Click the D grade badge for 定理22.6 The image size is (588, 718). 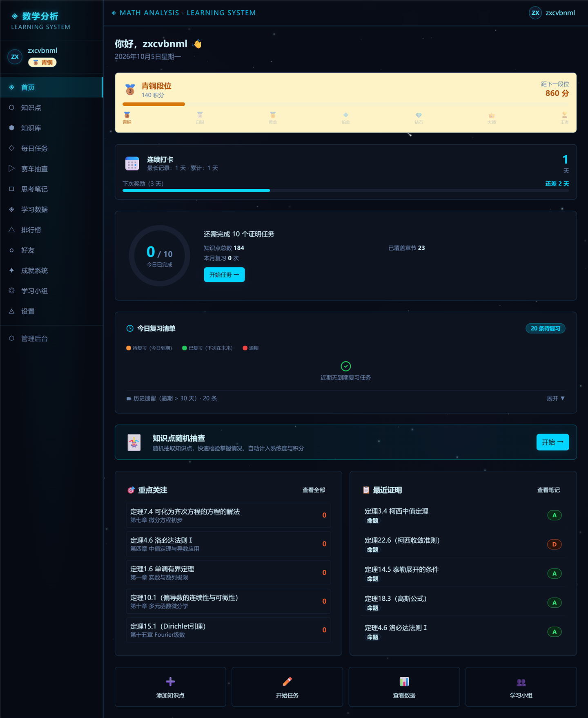(x=554, y=544)
